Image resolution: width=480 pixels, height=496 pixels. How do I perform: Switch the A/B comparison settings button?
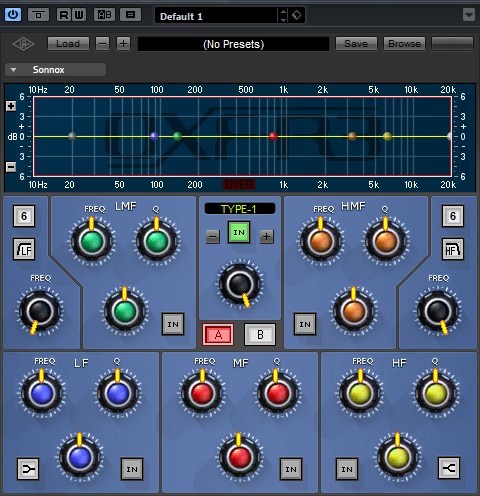pos(104,15)
